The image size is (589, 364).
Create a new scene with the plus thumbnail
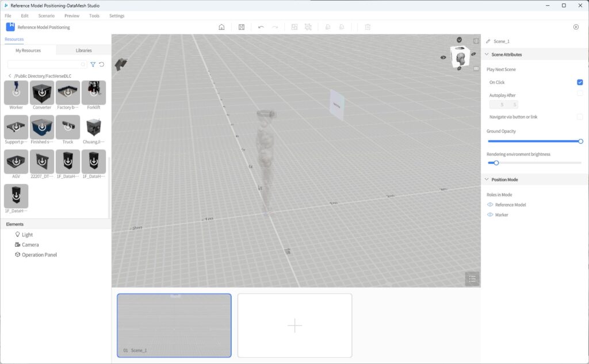[294, 325]
